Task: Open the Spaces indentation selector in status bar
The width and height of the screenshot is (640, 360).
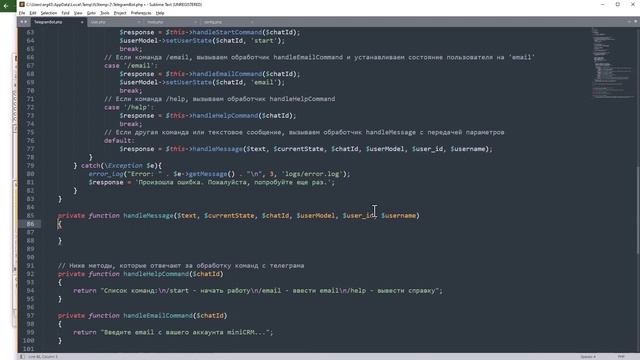Action: [x=588, y=357]
